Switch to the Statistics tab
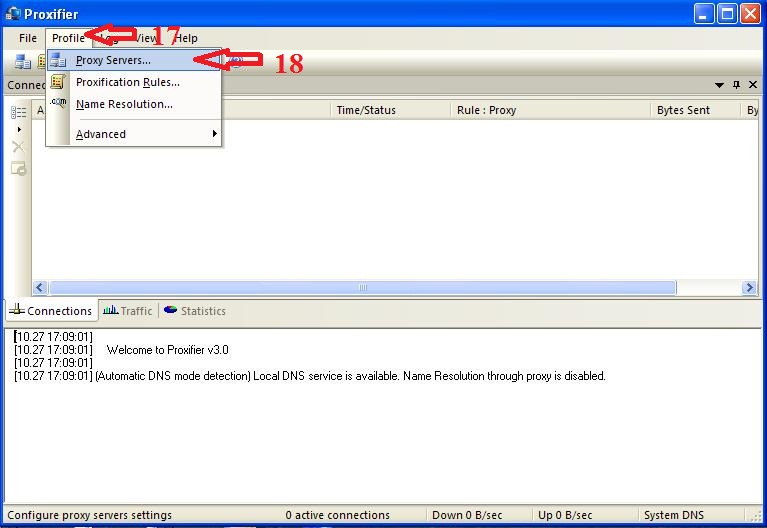This screenshot has width=767, height=528. tap(195, 311)
